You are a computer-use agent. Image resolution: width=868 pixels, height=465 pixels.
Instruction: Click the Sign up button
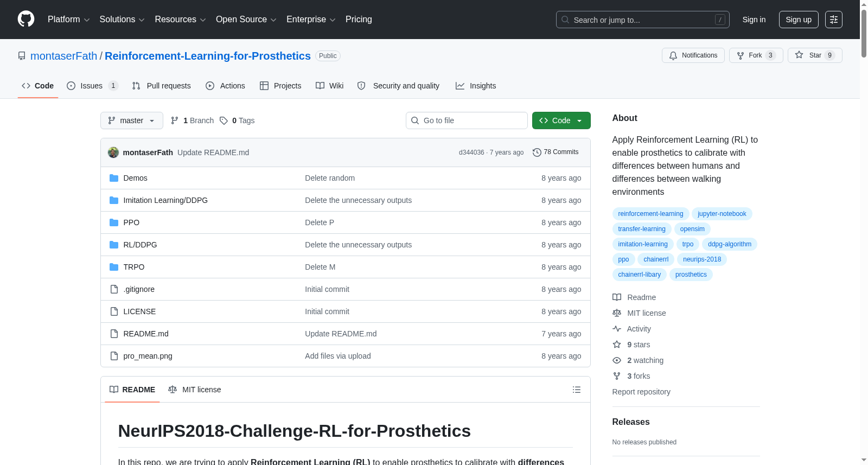[799, 20]
